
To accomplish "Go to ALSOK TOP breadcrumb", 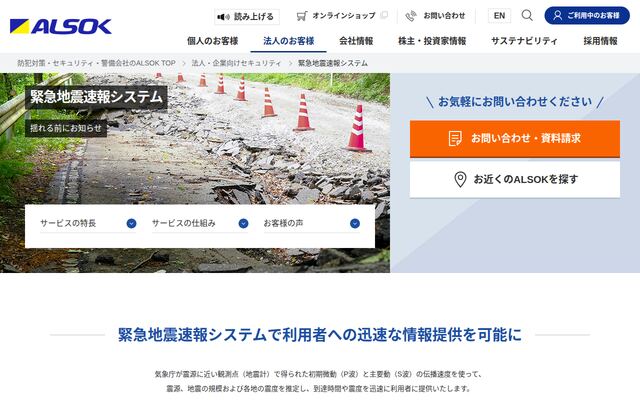I will (x=96, y=63).
